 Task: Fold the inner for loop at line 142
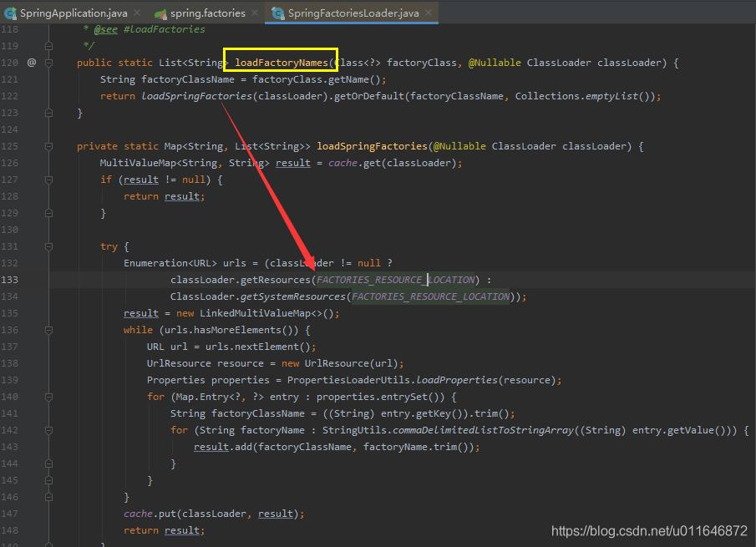pos(49,430)
